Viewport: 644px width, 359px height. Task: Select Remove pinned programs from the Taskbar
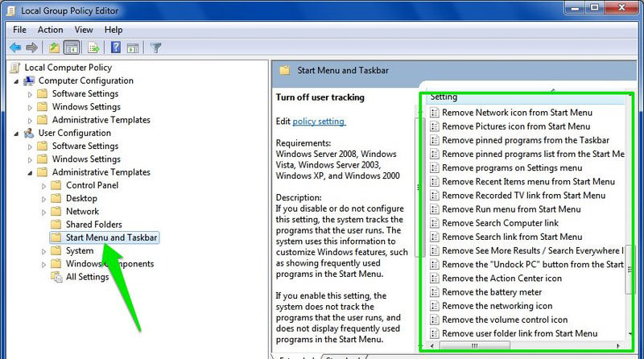pyautogui.click(x=526, y=140)
